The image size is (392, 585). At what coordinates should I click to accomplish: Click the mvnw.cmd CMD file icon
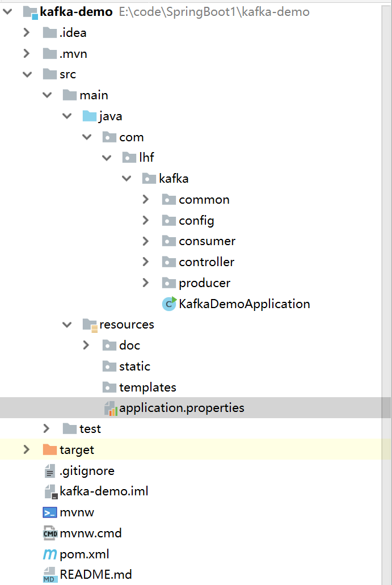click(x=50, y=533)
